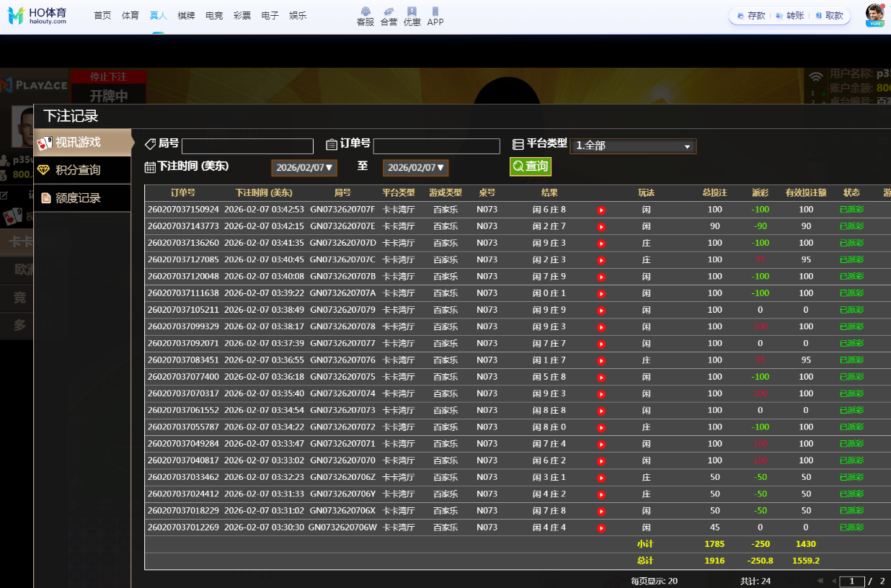Expand the end date picker after 至
The image size is (891, 588).
click(415, 168)
